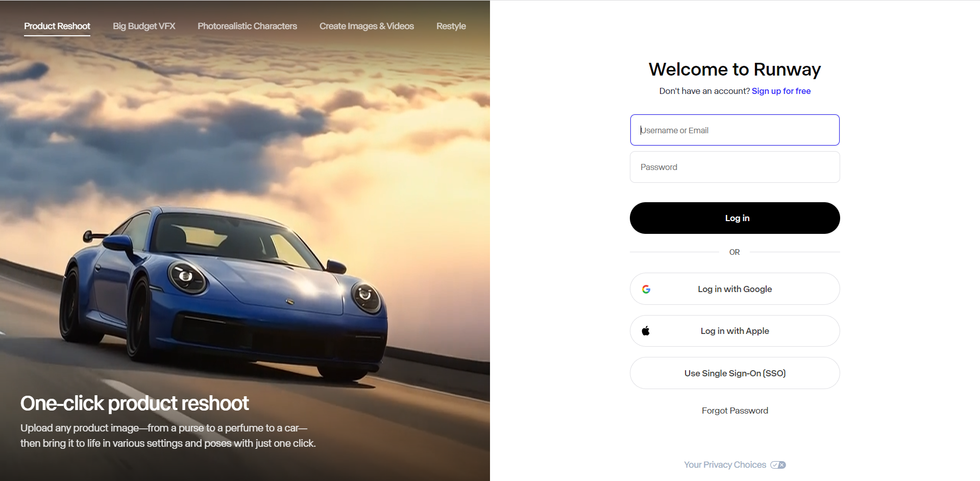
Task: Go to the Restyle tab
Action: 451,26
